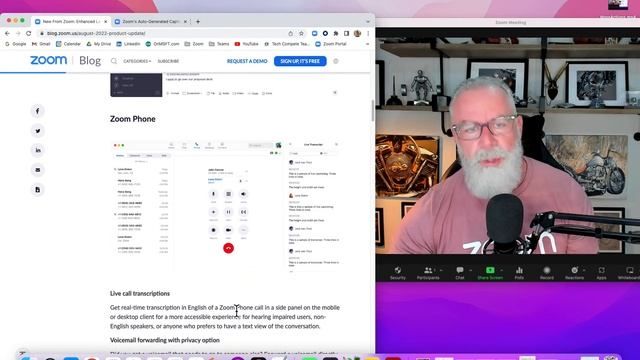640x360 pixels.
Task: Open the Zoom blog search icon
Action: click(114, 61)
